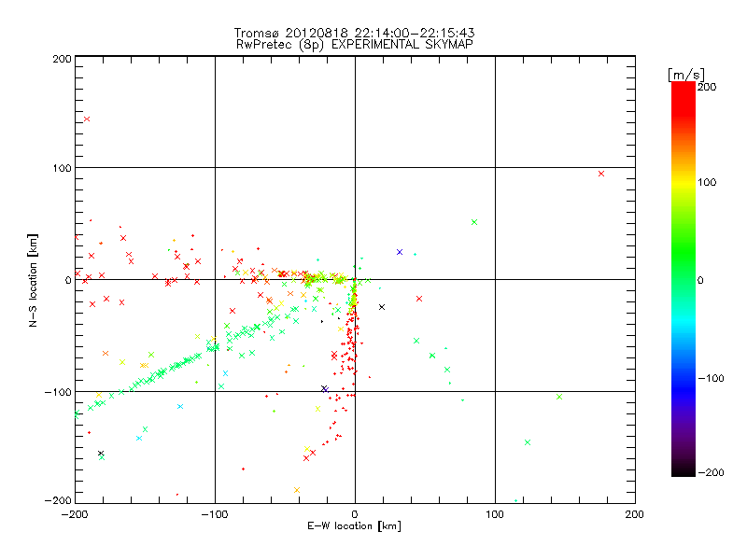The width and height of the screenshot is (747, 560).
Task: Click the black X marker right of vertical axis
Action: [382, 307]
